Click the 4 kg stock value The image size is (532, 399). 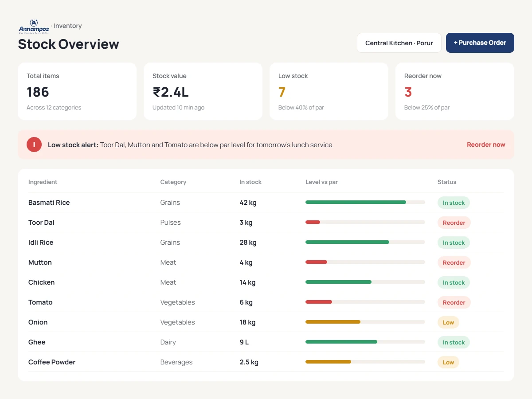(x=246, y=262)
